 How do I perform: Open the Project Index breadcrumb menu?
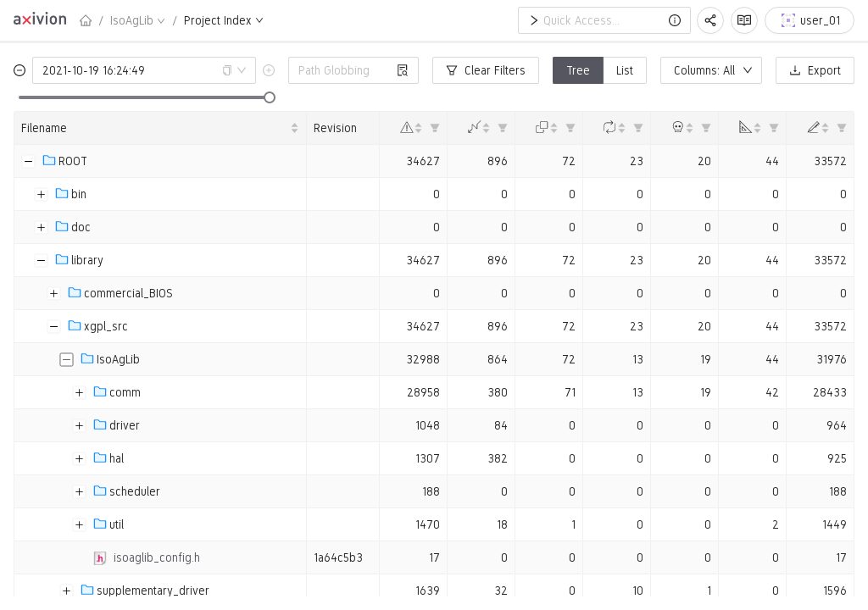223,20
